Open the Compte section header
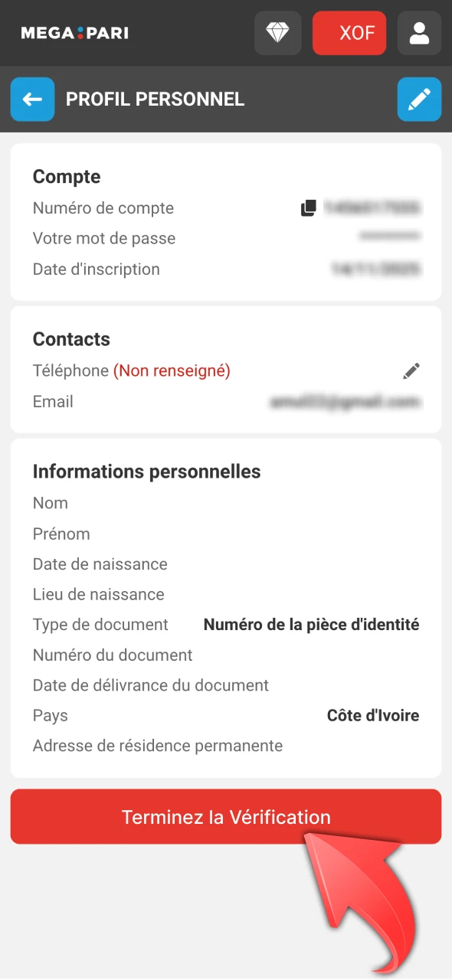The image size is (452, 980). [66, 176]
